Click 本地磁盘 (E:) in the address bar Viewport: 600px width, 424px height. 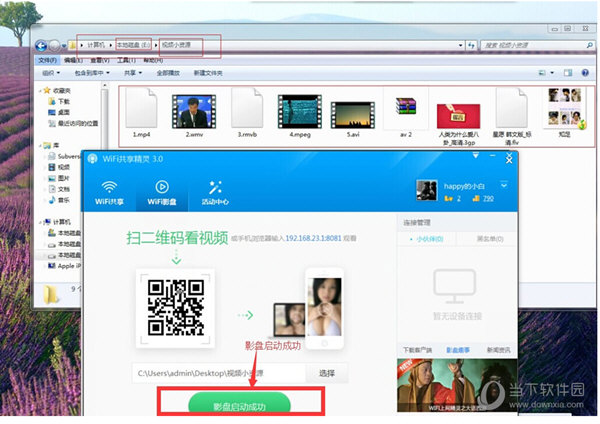134,45
